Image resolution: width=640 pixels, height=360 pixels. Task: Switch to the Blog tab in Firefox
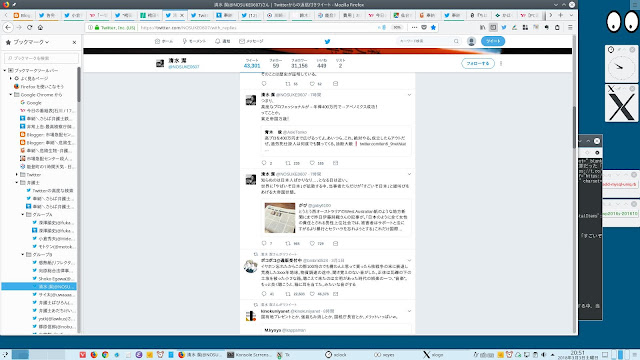(22, 15)
